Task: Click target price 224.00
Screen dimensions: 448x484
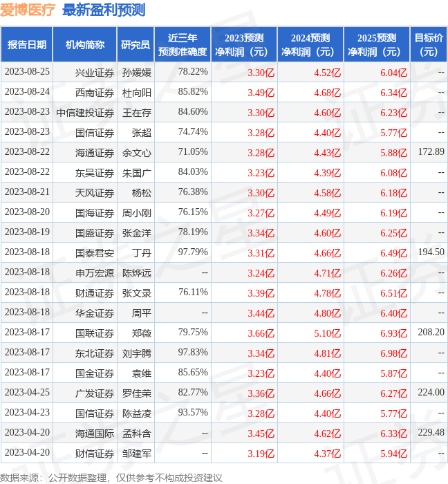Action: (x=431, y=392)
